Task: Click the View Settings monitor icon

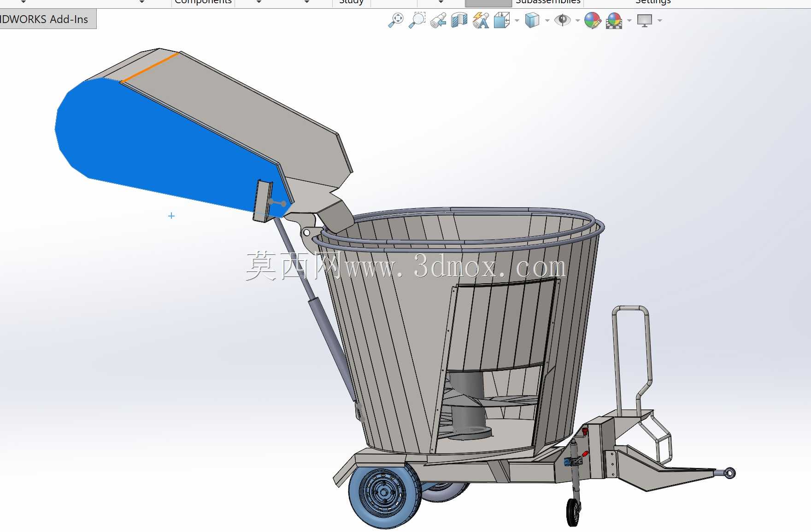Action: (x=645, y=20)
